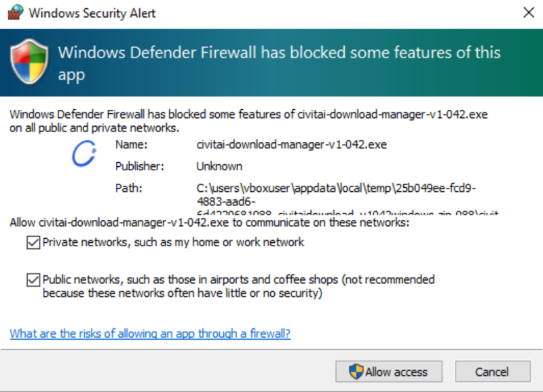
Task: Click the blue civitai app icon
Action: tap(84, 153)
